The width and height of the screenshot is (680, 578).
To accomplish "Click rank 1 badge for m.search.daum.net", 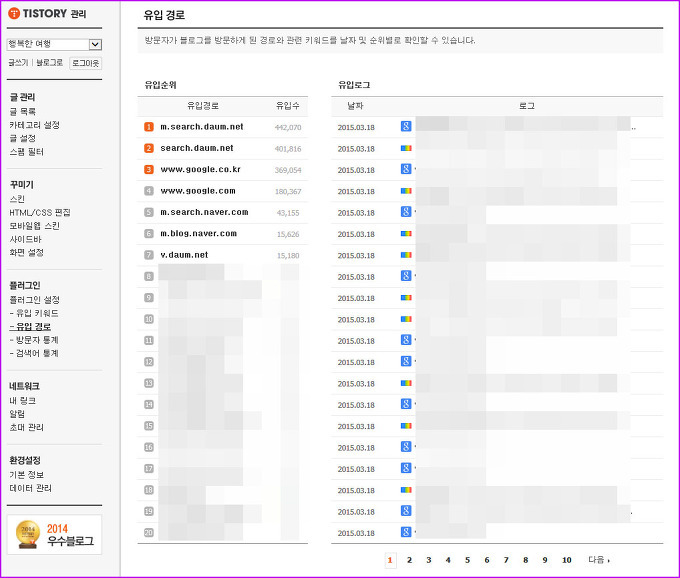I will pos(149,127).
